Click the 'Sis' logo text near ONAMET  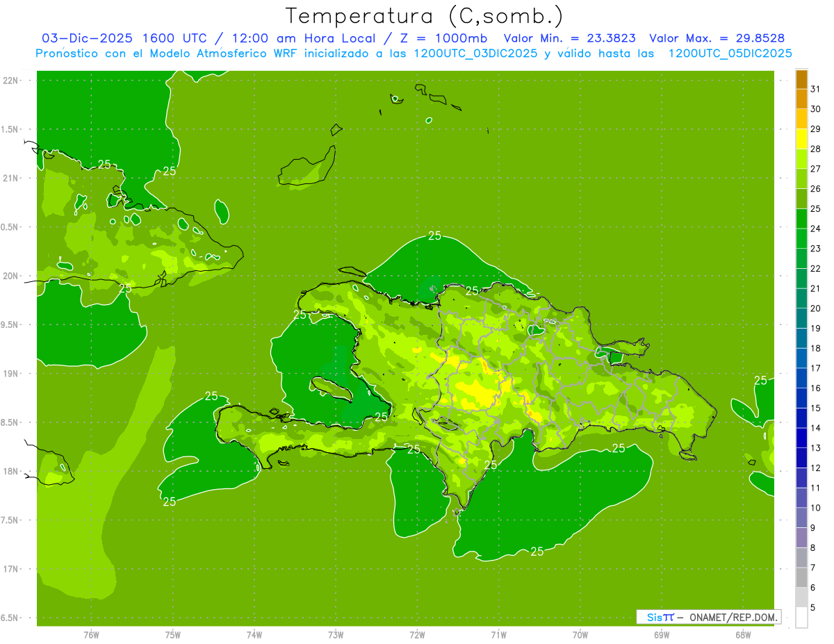[655, 617]
